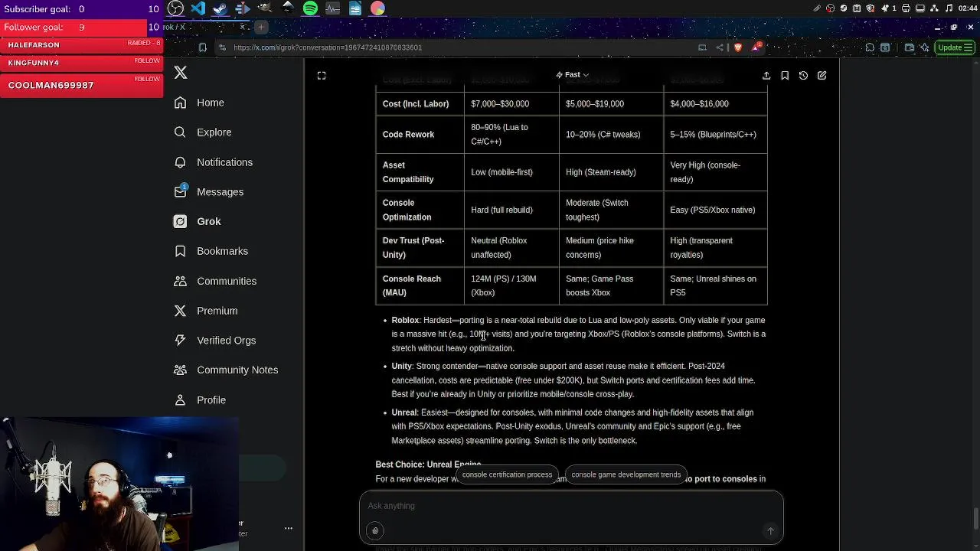Image resolution: width=980 pixels, height=551 pixels.
Task: Open the Fast model dropdown
Action: (x=573, y=75)
